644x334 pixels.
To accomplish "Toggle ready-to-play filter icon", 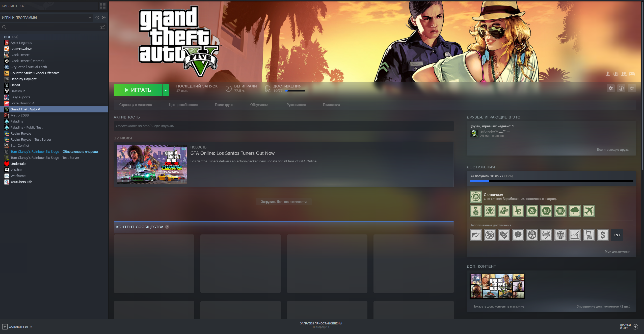I will (x=104, y=18).
